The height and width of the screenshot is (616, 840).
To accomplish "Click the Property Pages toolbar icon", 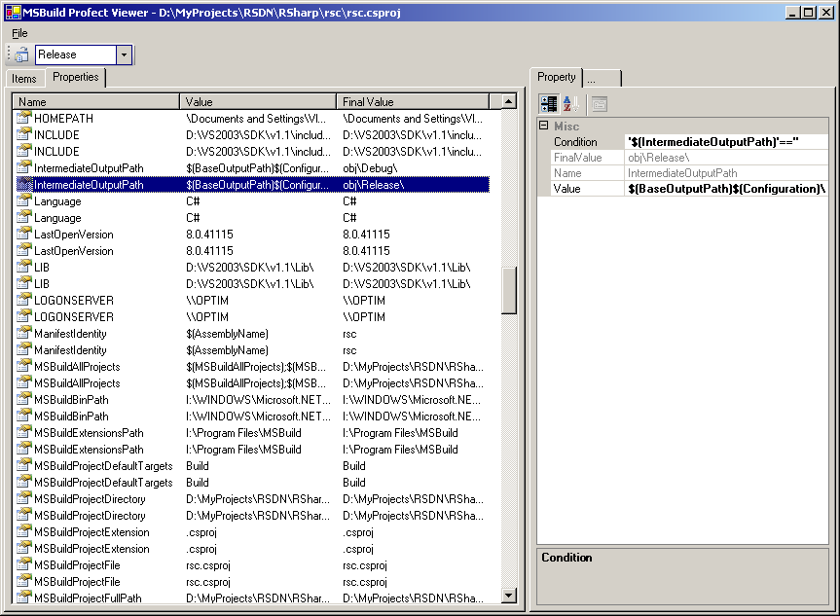I will [600, 104].
